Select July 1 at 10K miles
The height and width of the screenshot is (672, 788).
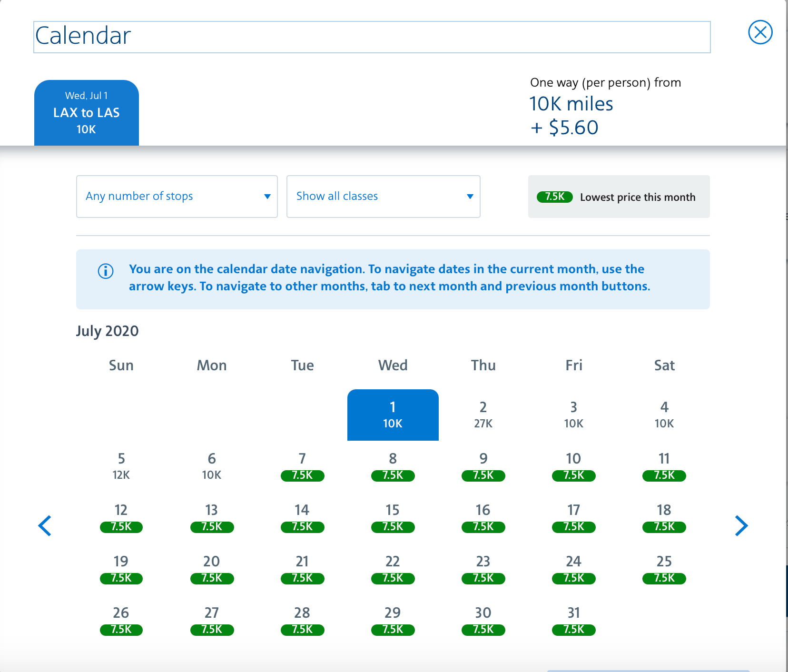[x=393, y=415]
